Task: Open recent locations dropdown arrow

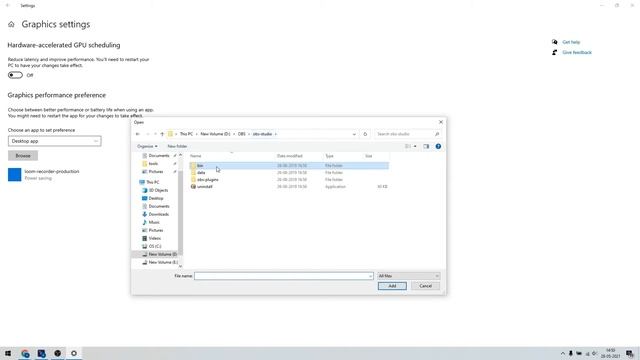Action: tap(155, 134)
